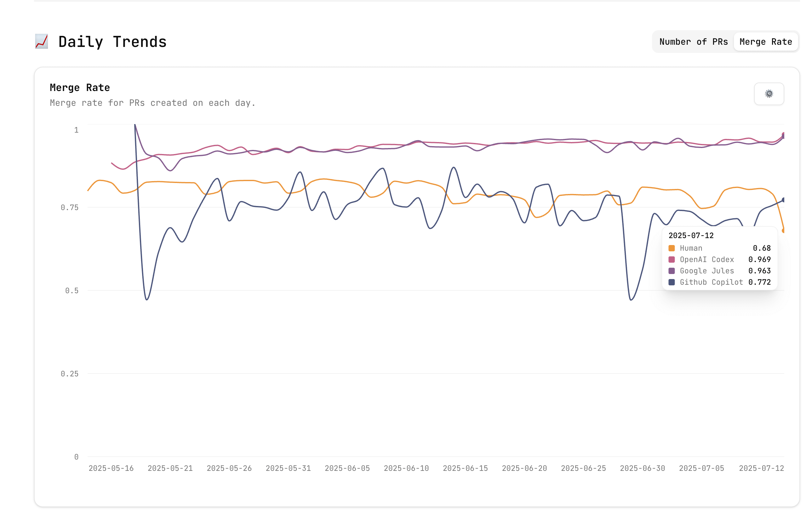Switch to the Number of PRs tab
This screenshot has width=812, height=514.
tap(693, 42)
